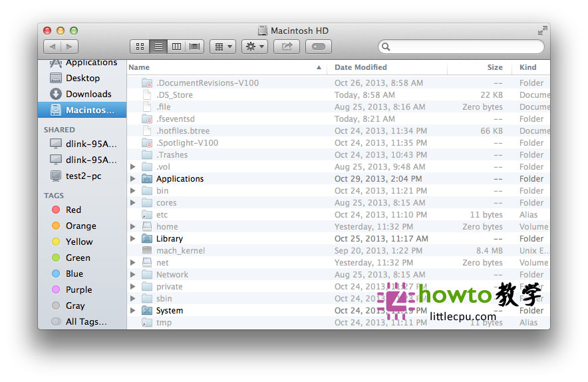The height and width of the screenshot is (382, 588).
Task: Expand the bin folder
Action: pyautogui.click(x=133, y=190)
